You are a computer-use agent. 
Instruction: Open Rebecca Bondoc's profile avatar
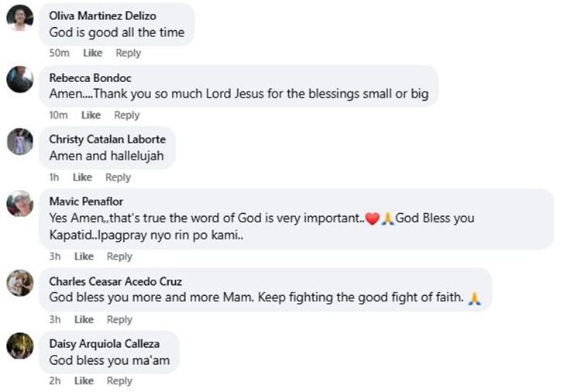(x=20, y=79)
